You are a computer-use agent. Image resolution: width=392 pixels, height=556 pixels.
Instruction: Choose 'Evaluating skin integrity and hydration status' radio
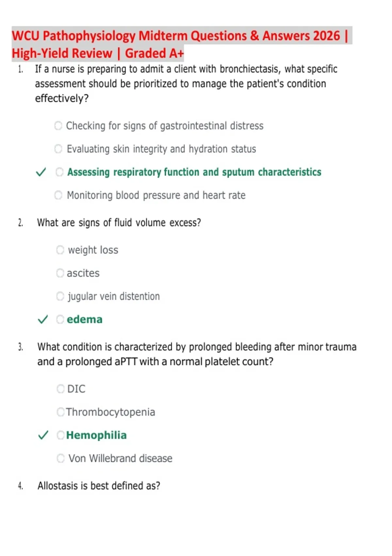[58, 149]
